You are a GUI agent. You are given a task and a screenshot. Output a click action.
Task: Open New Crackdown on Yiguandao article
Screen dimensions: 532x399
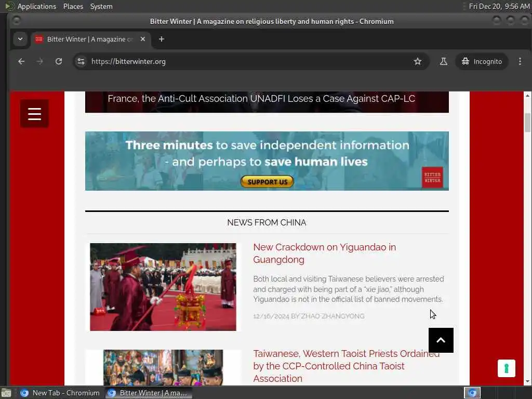[324, 254]
